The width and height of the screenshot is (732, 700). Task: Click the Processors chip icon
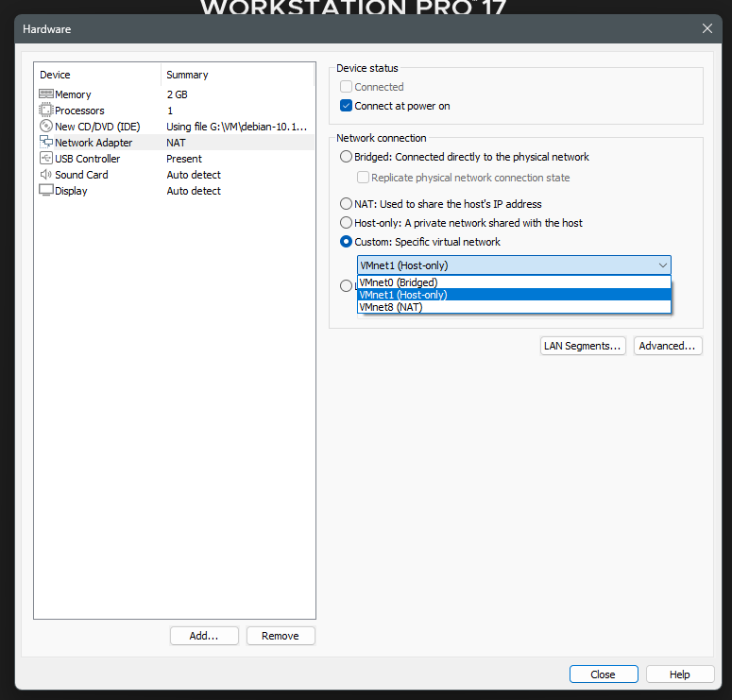pyautogui.click(x=45, y=111)
